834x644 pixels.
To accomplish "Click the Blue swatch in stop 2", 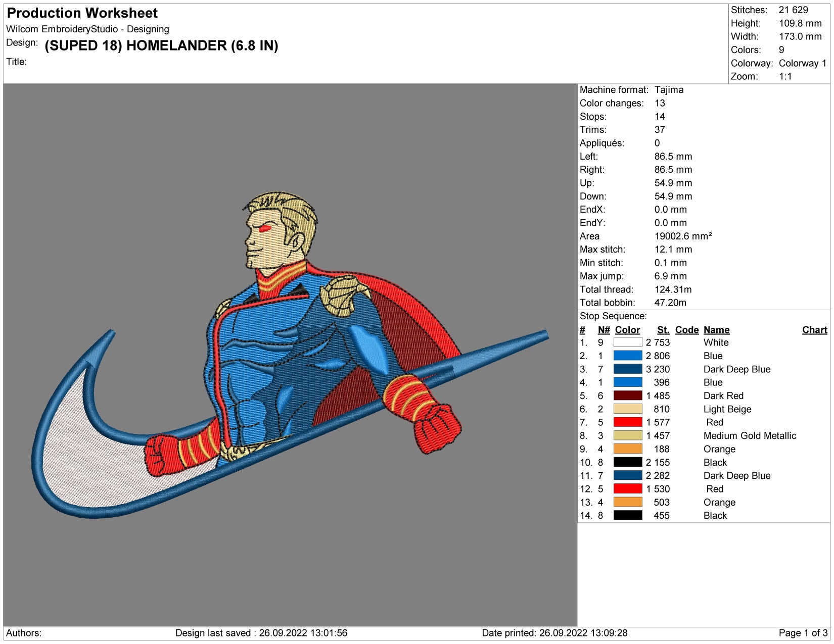I will (x=628, y=356).
